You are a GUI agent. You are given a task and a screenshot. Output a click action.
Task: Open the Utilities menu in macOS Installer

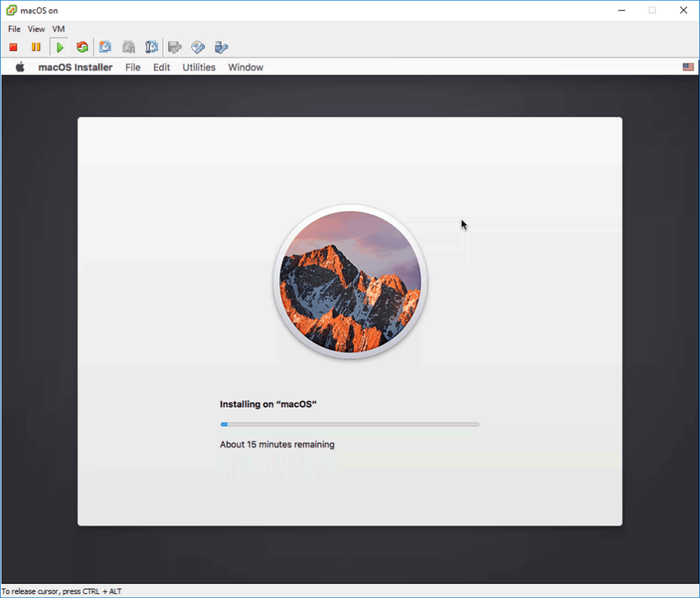click(x=198, y=68)
